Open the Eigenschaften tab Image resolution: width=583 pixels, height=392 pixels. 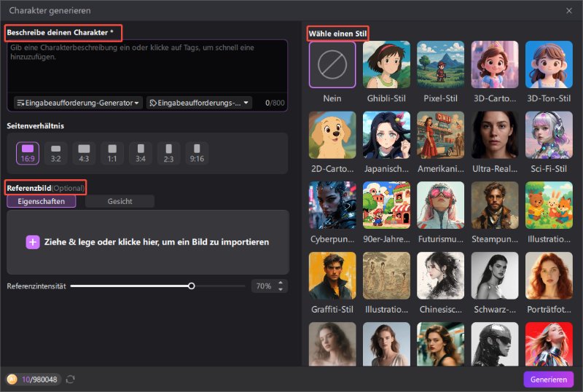42,202
